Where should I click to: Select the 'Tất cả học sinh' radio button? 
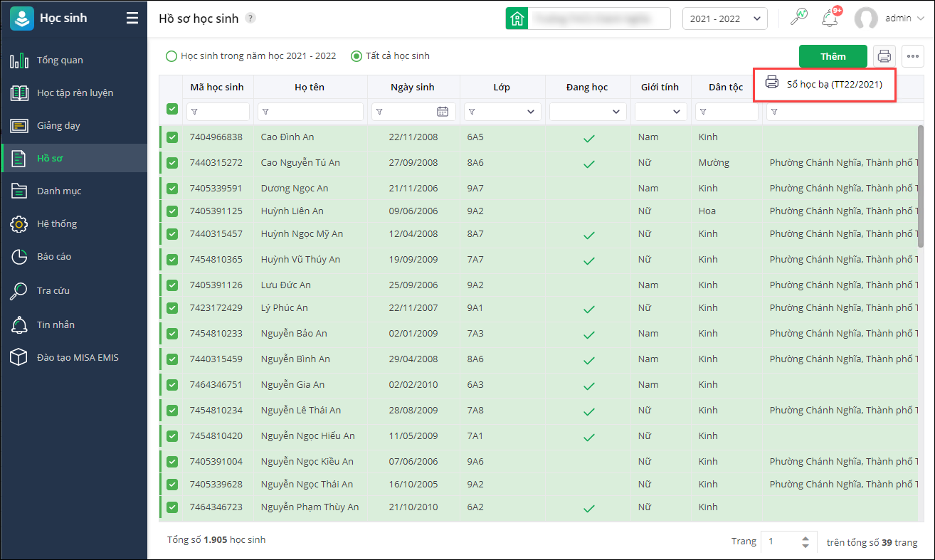[356, 56]
